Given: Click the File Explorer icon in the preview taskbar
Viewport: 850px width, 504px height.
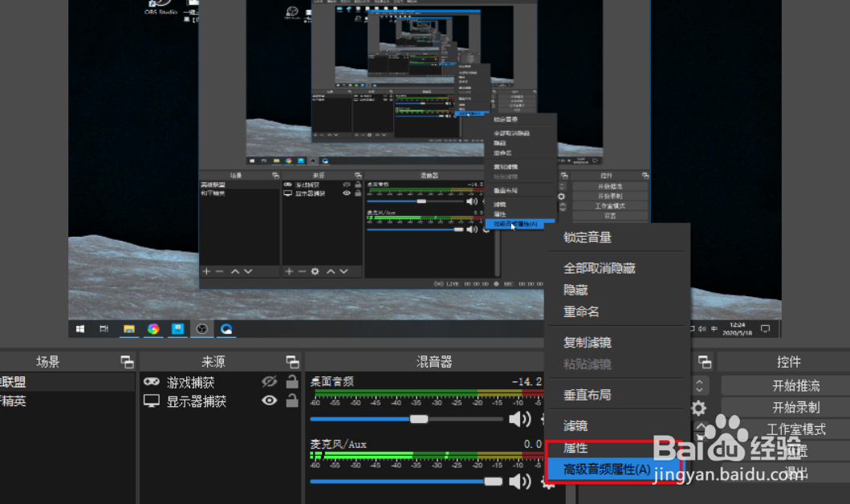Looking at the screenshot, I should click(128, 329).
